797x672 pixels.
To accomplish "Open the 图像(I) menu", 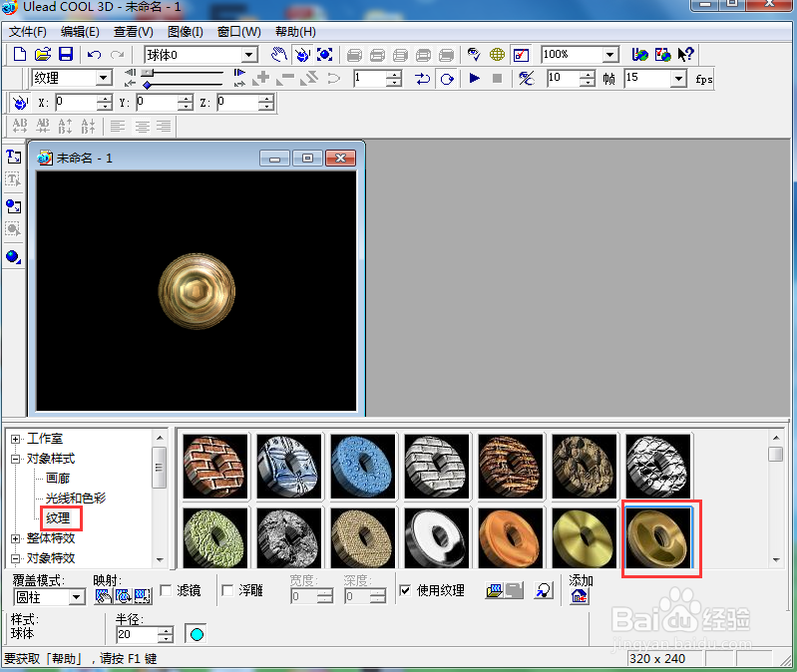I will [185, 32].
